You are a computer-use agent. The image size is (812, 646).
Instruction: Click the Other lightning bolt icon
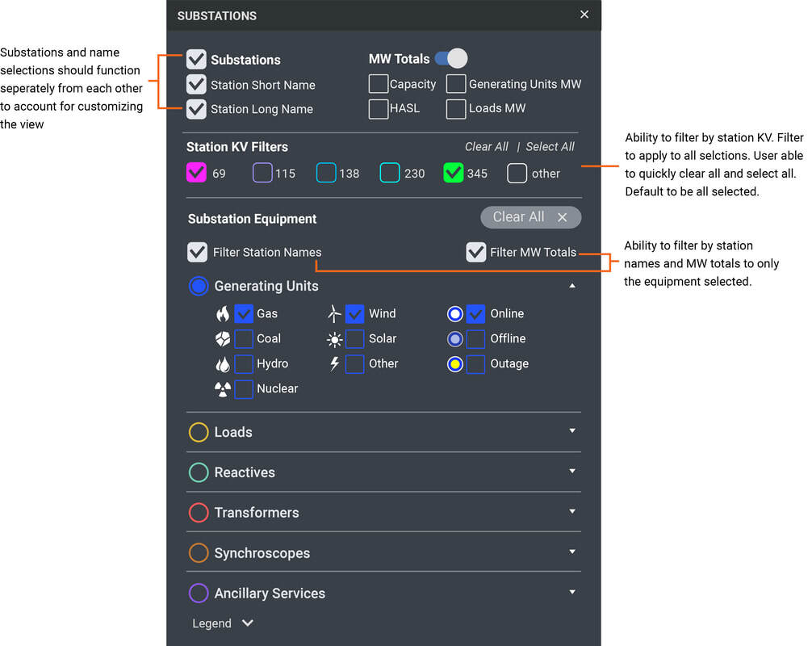pos(334,364)
